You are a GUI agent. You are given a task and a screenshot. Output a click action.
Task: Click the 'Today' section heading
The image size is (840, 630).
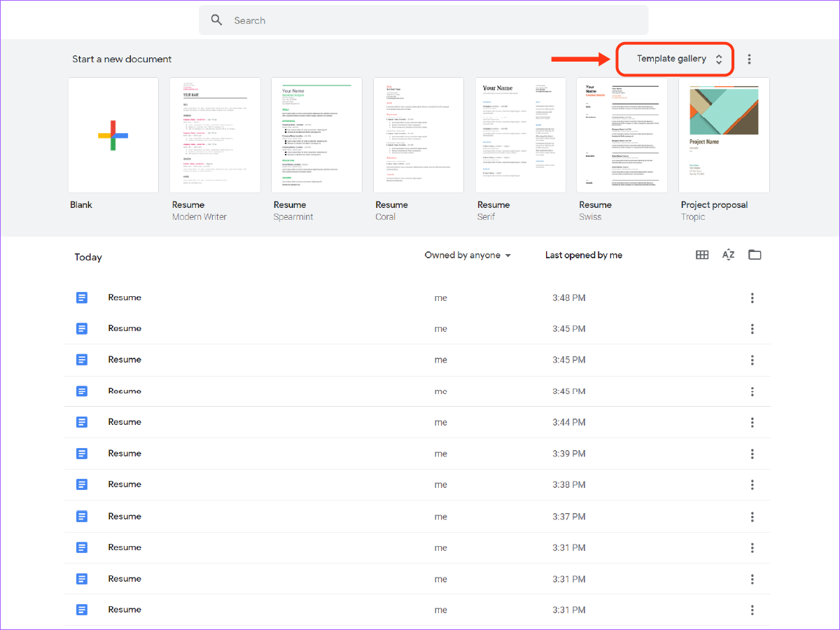click(x=88, y=257)
